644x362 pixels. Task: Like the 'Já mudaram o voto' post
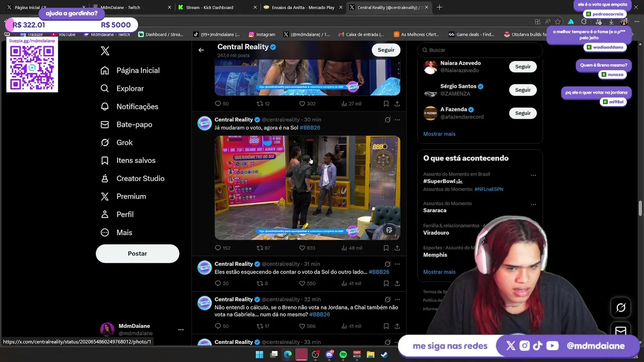(307, 248)
